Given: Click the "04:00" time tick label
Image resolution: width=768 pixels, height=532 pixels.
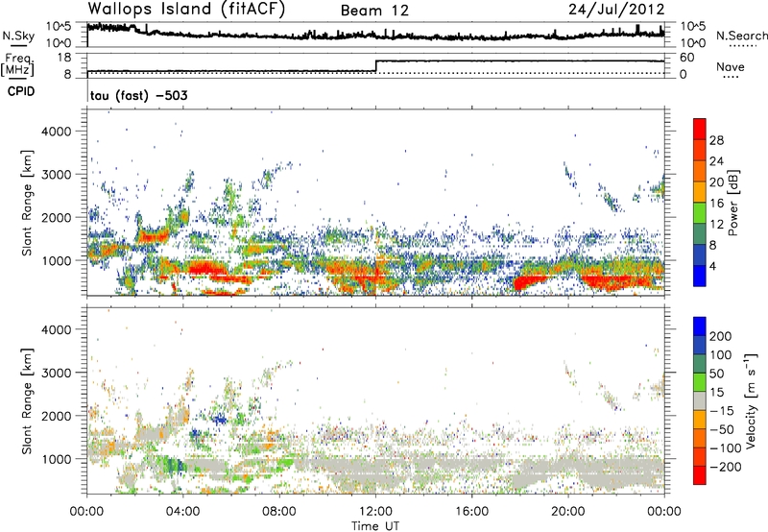Looking at the screenshot, I should (x=183, y=512).
